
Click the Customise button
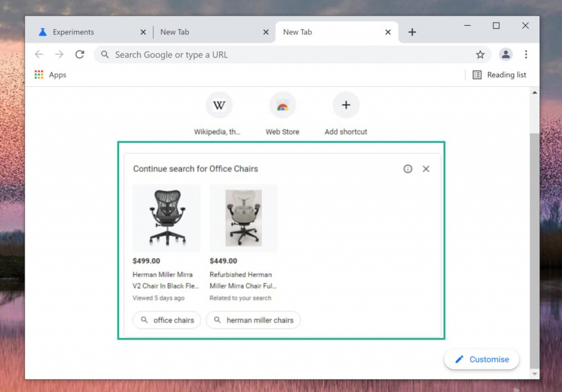pyautogui.click(x=481, y=360)
